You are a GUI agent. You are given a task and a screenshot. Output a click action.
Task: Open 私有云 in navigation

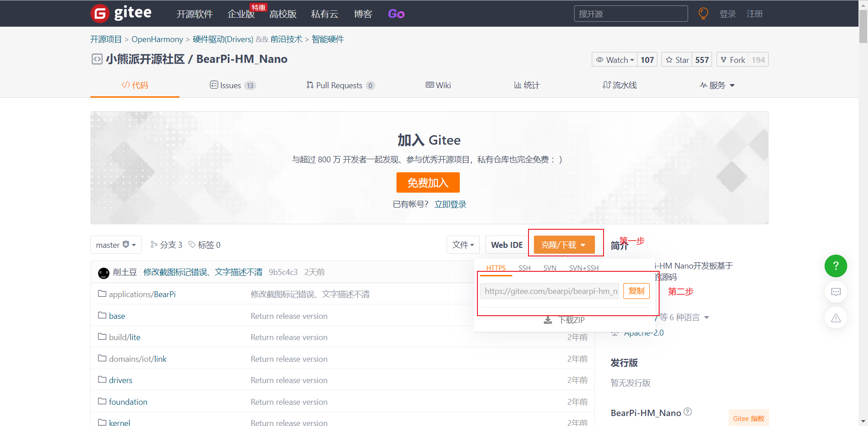pos(325,14)
